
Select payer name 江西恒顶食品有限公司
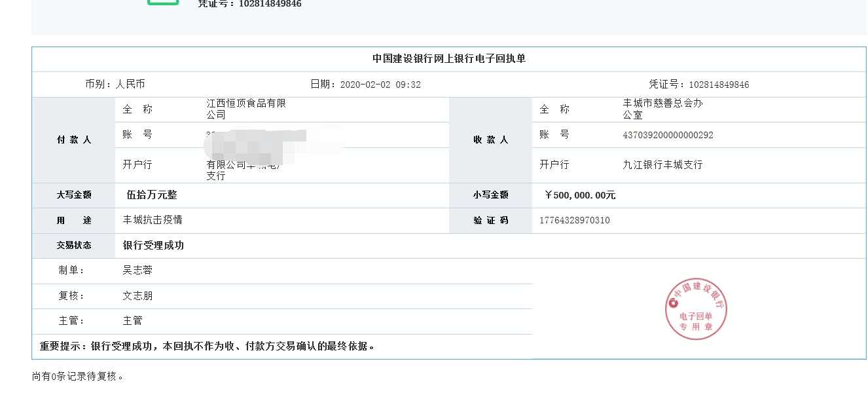click(x=246, y=109)
